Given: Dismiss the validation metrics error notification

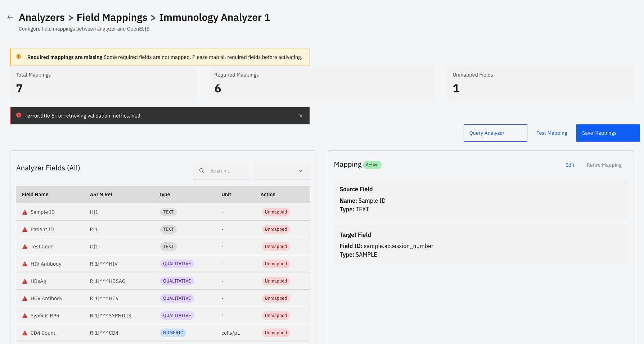Looking at the screenshot, I should pyautogui.click(x=301, y=116).
